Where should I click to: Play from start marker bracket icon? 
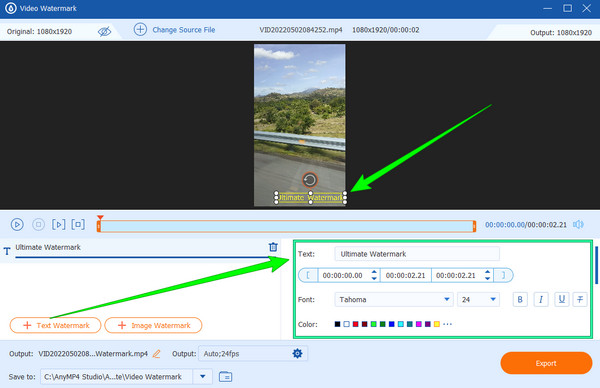tap(59, 224)
